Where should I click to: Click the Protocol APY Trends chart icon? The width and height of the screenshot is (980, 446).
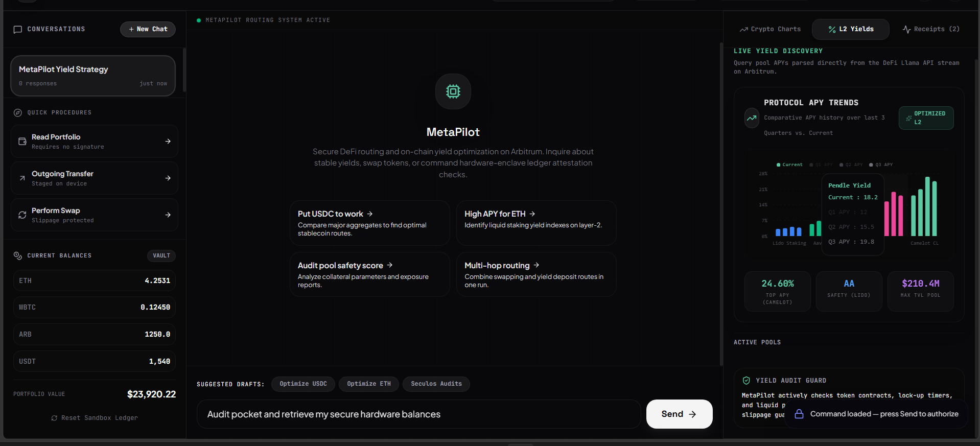752,118
